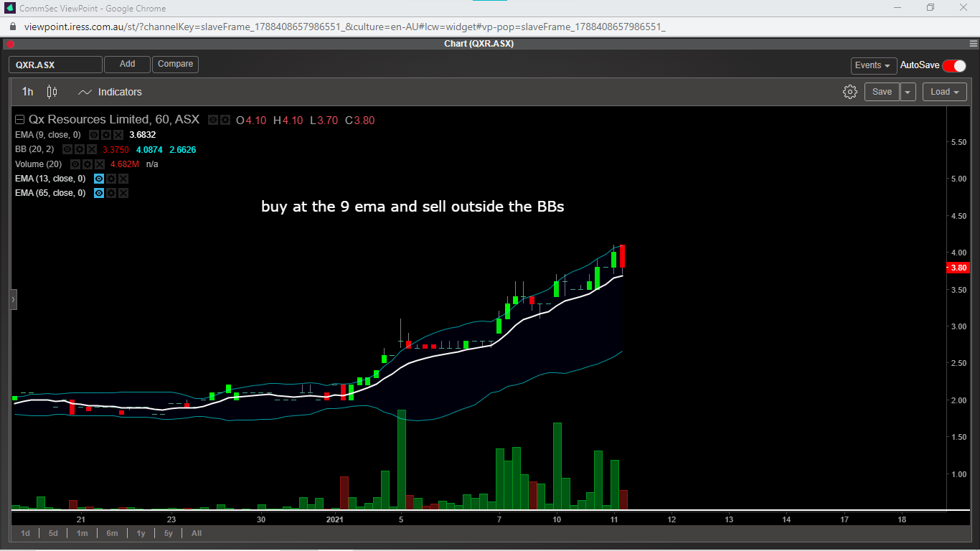The width and height of the screenshot is (980, 551).
Task: Select the 5d time range
Action: point(53,533)
